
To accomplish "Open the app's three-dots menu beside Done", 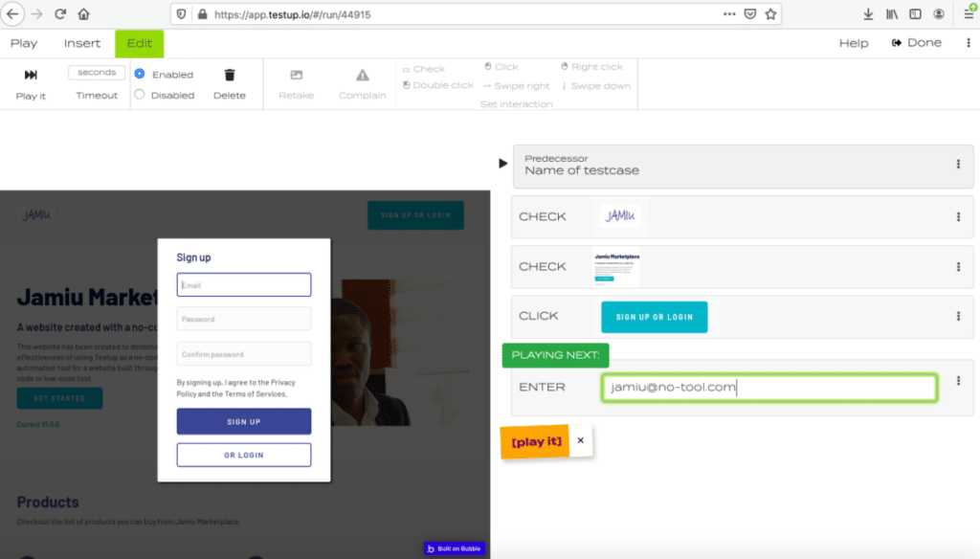I will [969, 42].
